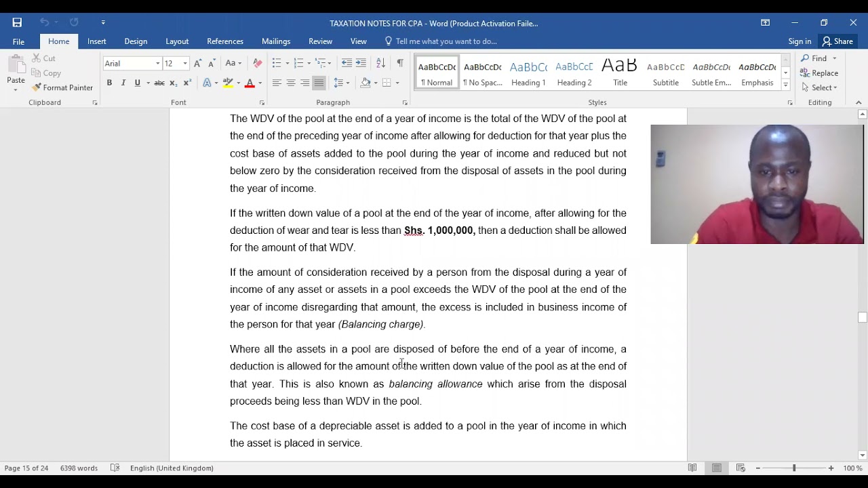The width and height of the screenshot is (868, 488).
Task: Click the 6398 words count
Action: pyautogui.click(x=79, y=468)
